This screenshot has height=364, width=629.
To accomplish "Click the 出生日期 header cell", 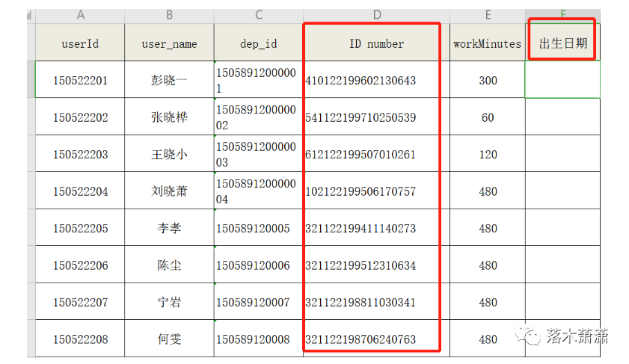I will tap(563, 43).
